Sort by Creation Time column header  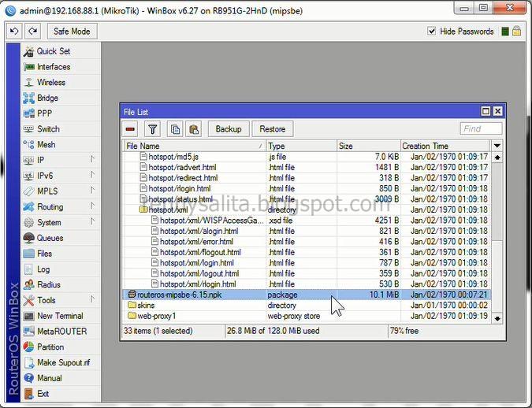click(x=445, y=147)
